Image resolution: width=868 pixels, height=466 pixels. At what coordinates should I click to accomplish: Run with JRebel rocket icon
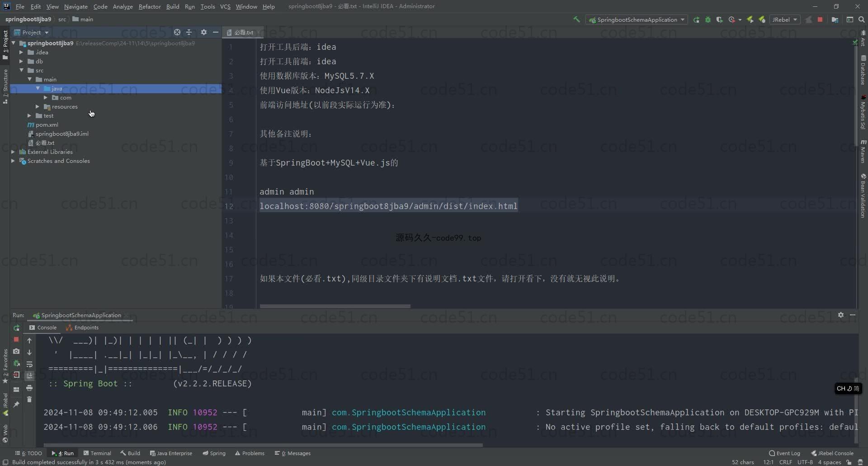pyautogui.click(x=750, y=19)
